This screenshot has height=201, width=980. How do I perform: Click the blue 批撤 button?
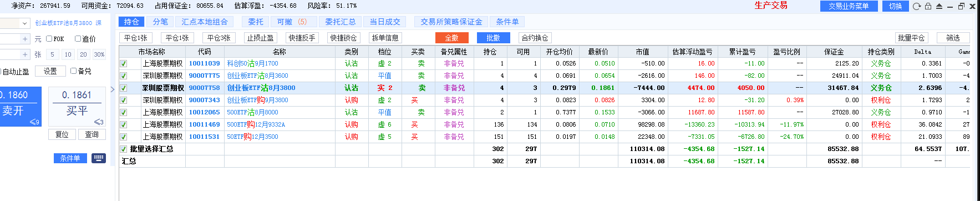tap(493, 38)
